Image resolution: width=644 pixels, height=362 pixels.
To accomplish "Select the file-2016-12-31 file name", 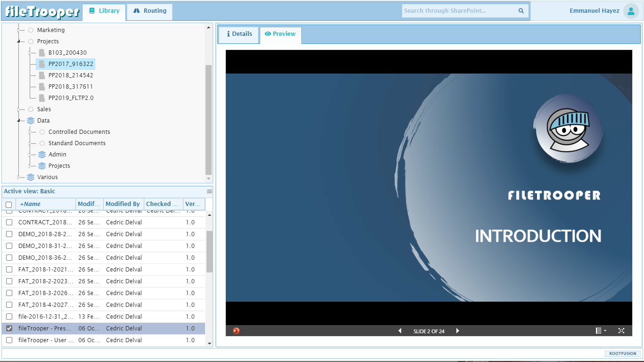I will (45, 317).
